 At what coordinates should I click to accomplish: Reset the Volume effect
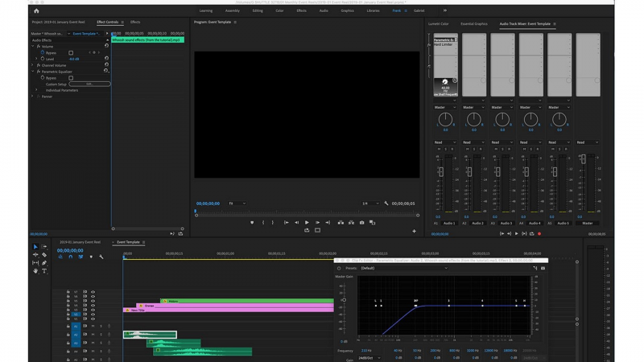[106, 47]
